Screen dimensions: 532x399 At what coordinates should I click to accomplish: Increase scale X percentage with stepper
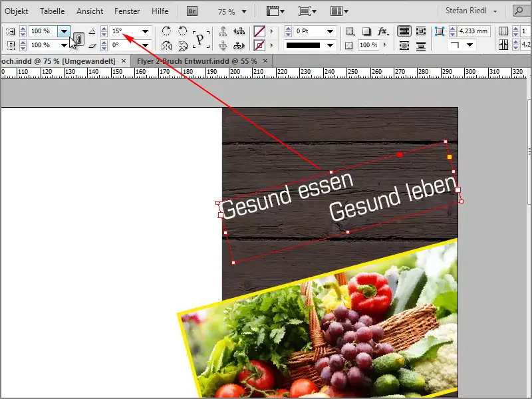[23, 29]
